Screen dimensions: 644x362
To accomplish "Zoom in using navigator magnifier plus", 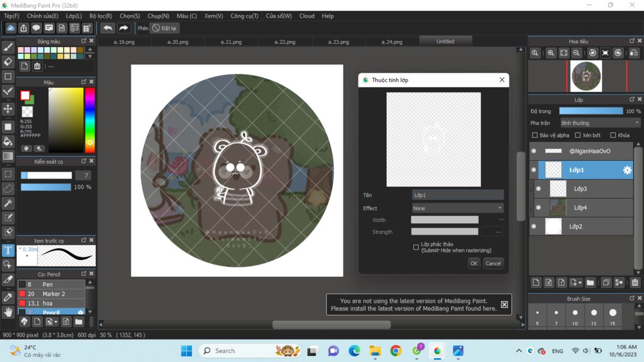I will pyautogui.click(x=551, y=53).
